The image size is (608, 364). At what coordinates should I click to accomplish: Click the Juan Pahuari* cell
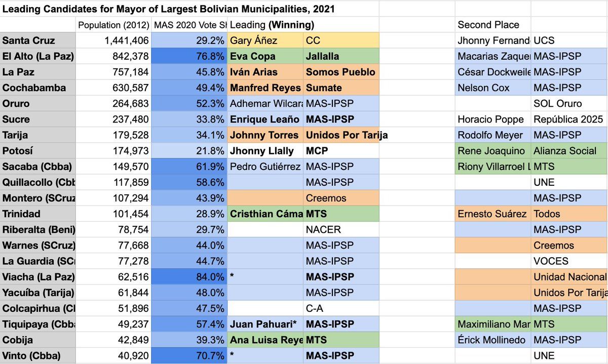(x=265, y=324)
